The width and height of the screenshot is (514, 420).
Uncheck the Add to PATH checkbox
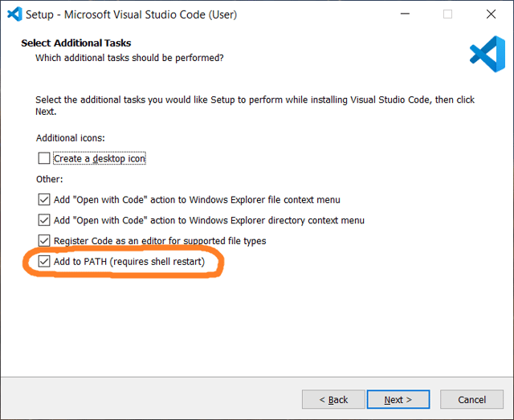pyautogui.click(x=44, y=262)
